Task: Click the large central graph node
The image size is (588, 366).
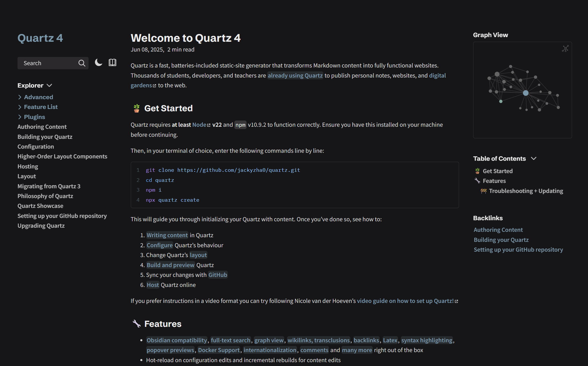Action: [x=526, y=93]
